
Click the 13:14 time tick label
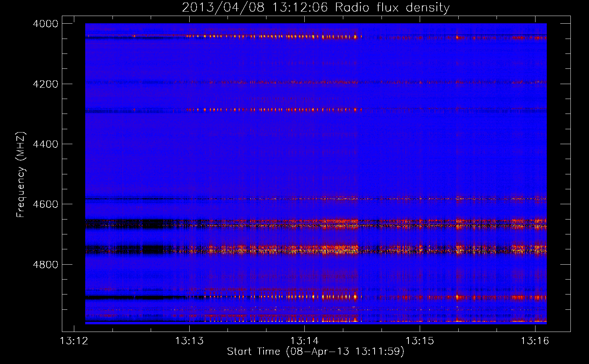point(304,341)
